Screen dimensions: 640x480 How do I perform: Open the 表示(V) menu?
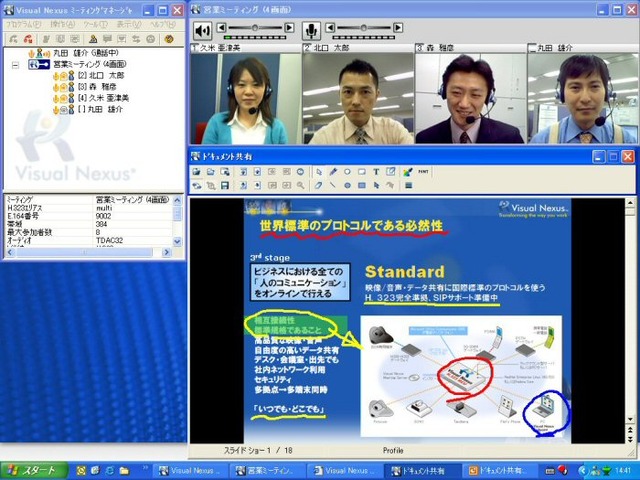(x=129, y=24)
